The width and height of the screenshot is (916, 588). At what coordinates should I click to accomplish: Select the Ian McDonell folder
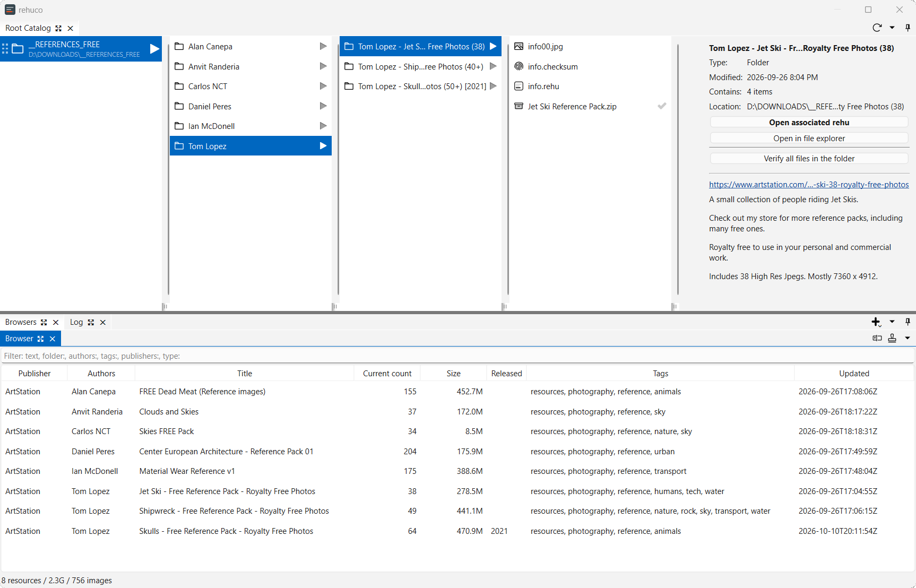(x=250, y=126)
